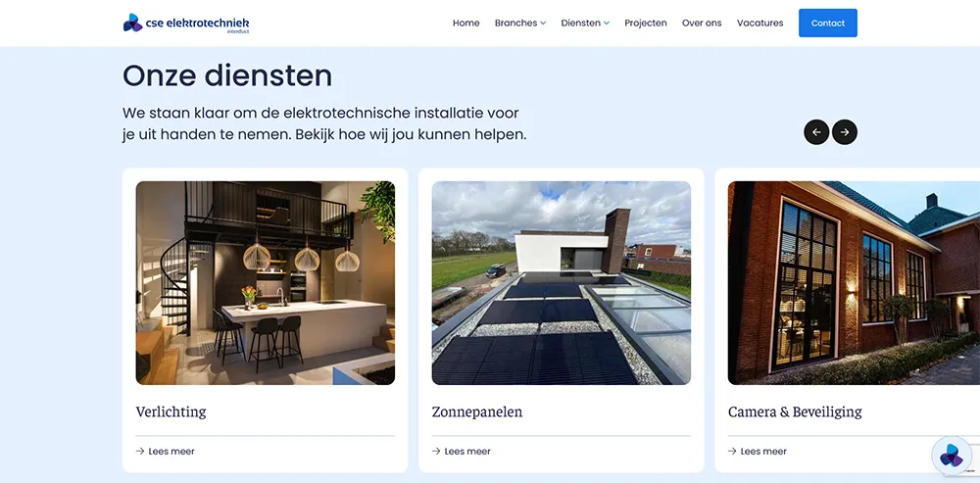The width and height of the screenshot is (980, 483).
Task: Expand the Branches dropdown chevron
Action: point(543,24)
